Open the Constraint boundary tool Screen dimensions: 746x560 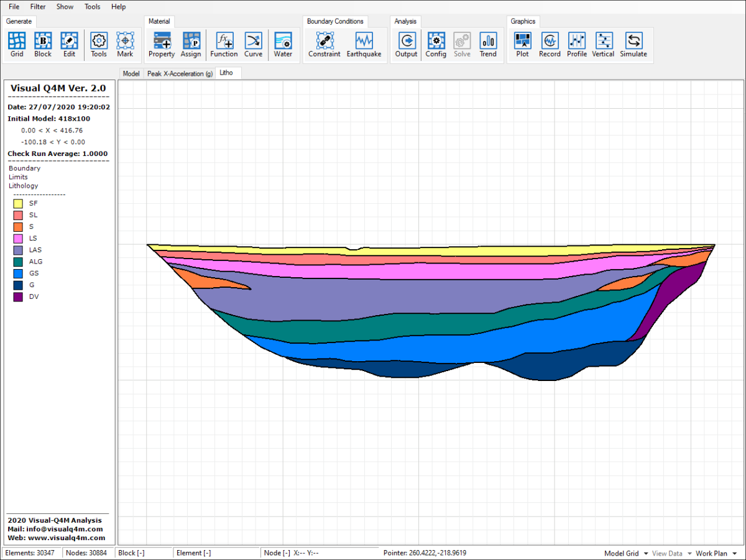point(324,45)
